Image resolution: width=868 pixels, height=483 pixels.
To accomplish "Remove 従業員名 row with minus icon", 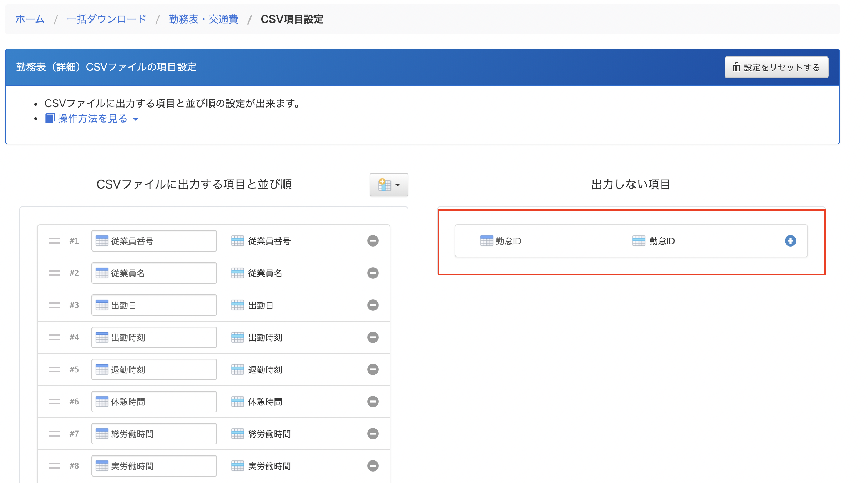I will click(x=373, y=273).
